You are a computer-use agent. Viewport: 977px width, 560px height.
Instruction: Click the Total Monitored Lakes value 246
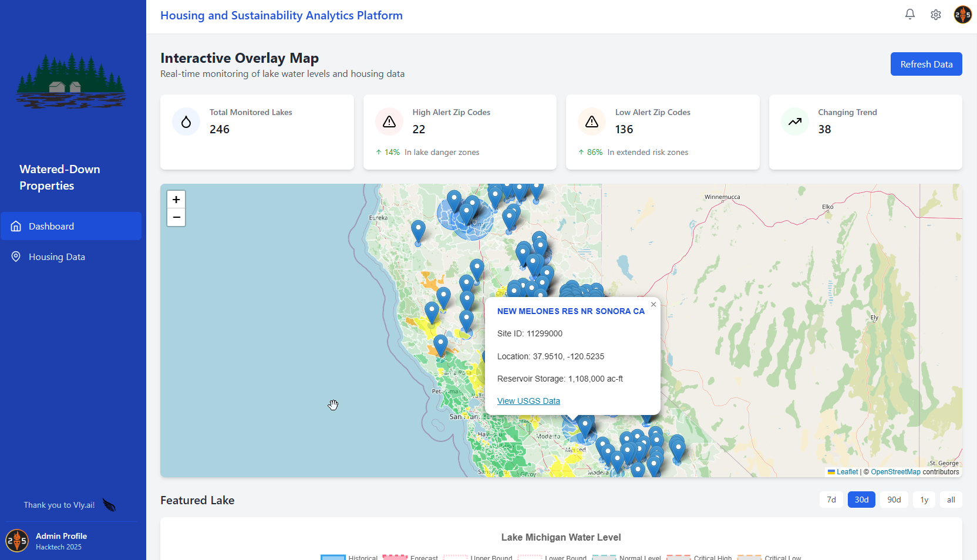coord(220,129)
